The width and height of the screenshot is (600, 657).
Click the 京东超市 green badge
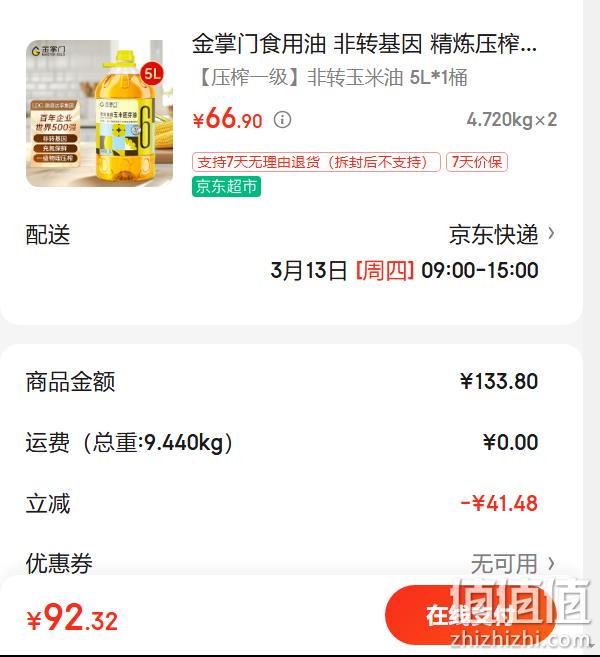pos(226,186)
